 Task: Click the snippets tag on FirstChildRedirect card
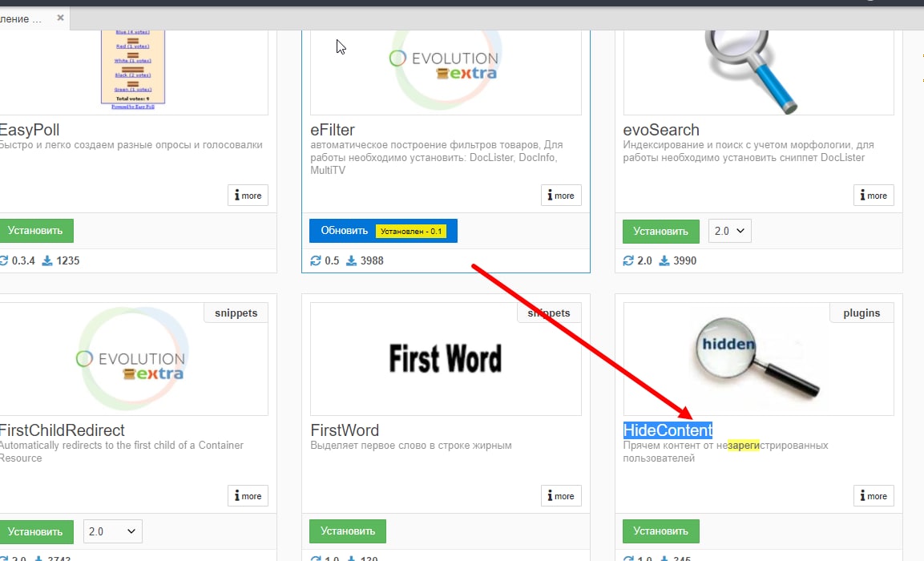[x=236, y=313]
